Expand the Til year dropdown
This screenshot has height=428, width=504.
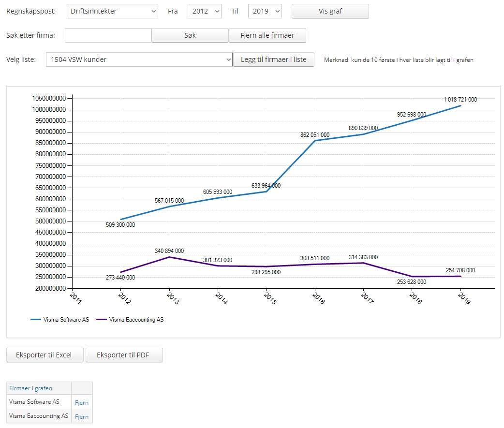click(x=265, y=11)
